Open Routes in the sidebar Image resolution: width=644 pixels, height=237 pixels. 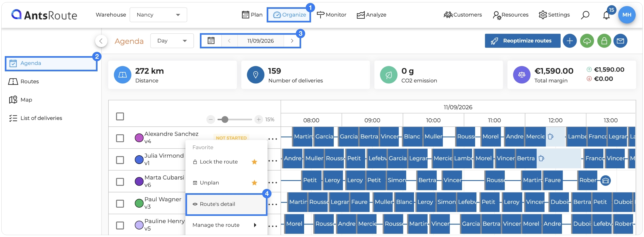point(24,81)
